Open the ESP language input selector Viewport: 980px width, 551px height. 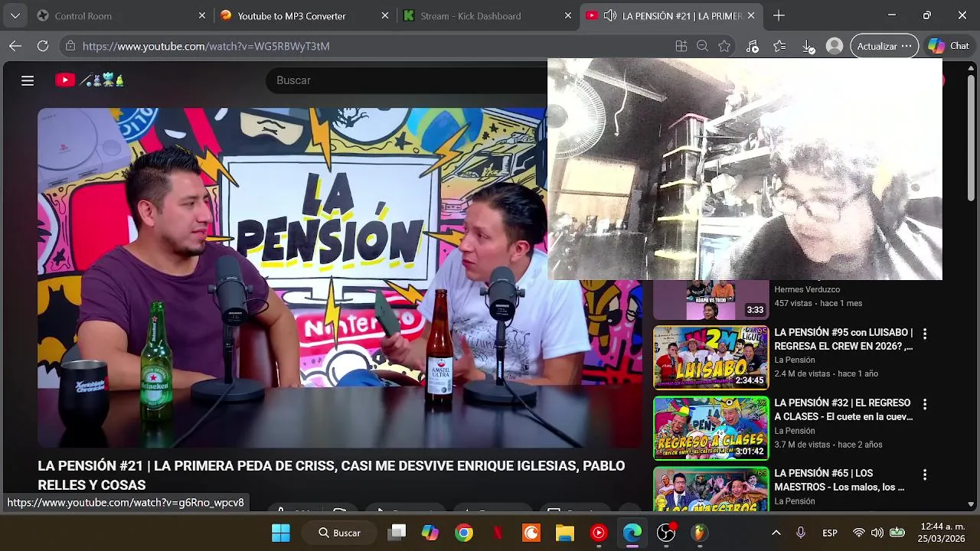(830, 533)
